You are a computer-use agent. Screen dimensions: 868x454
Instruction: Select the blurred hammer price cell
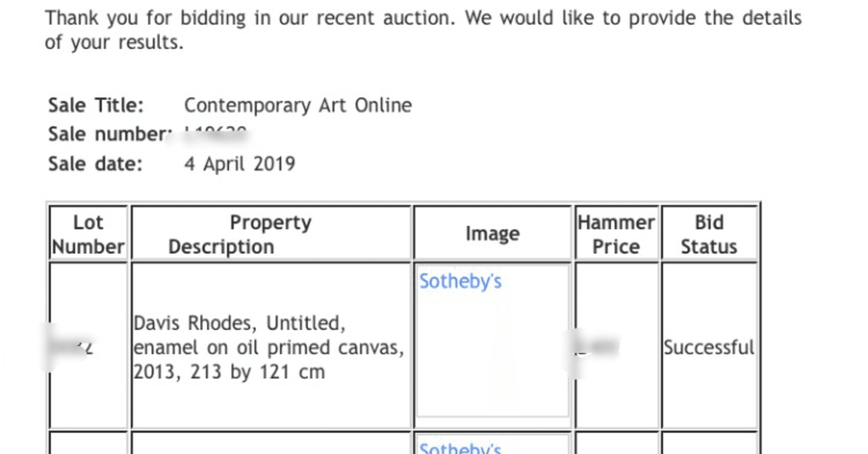[x=616, y=347]
